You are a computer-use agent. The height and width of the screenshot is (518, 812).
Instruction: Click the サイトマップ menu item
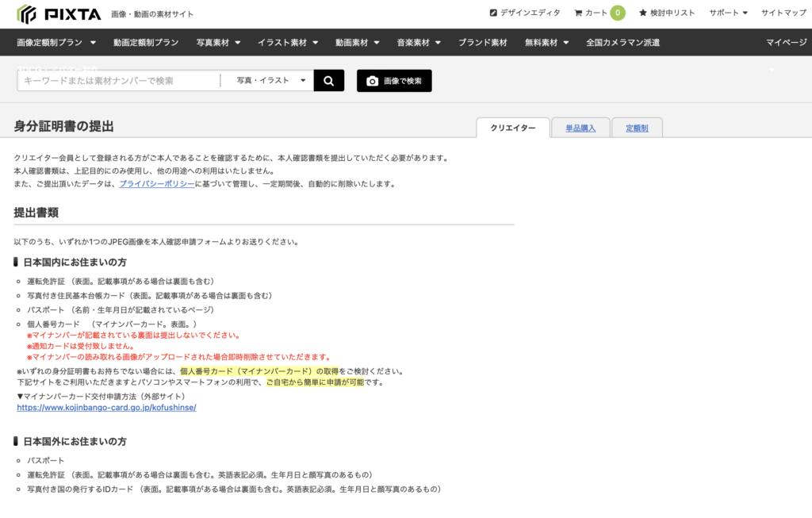point(783,13)
